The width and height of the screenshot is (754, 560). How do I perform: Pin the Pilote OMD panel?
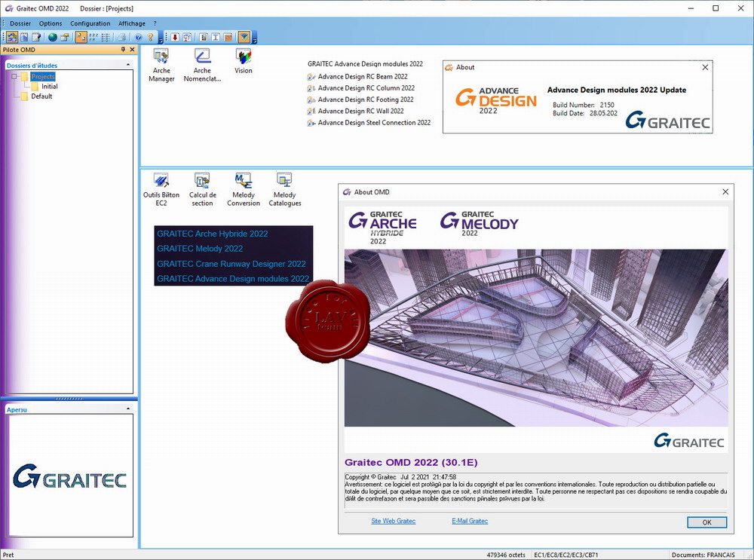(x=123, y=50)
